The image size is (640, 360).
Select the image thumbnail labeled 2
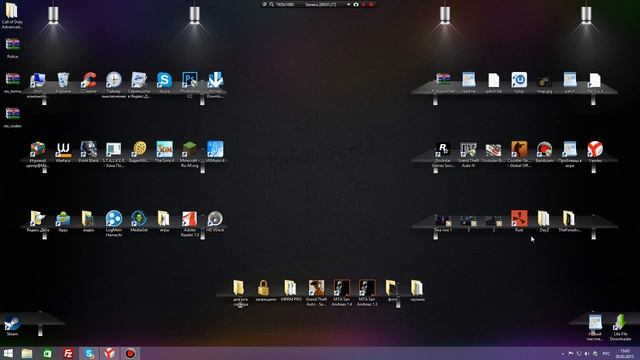494,222
